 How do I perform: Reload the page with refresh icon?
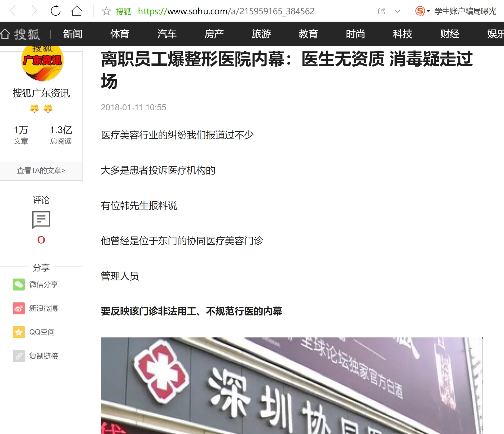[56, 11]
